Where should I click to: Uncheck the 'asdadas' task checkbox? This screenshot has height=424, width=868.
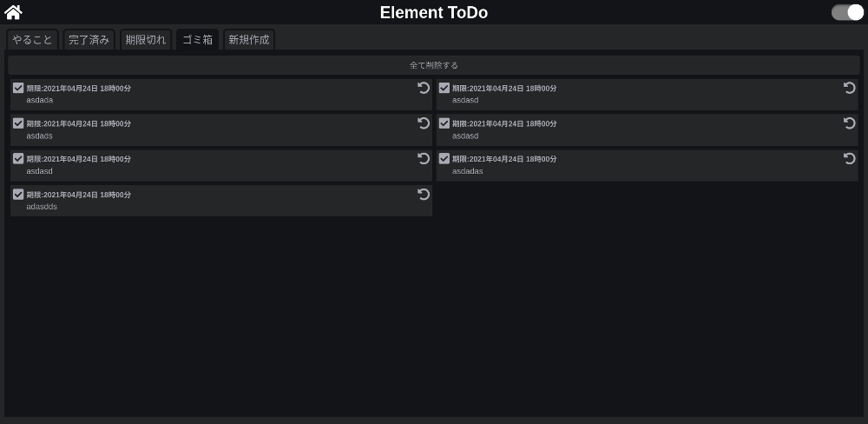[x=444, y=158]
